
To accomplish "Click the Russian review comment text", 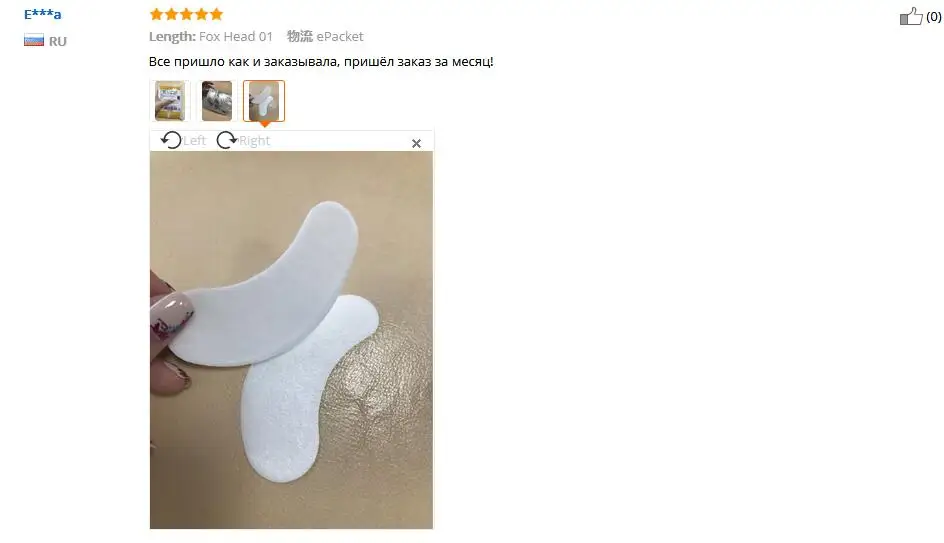I will coord(321,61).
